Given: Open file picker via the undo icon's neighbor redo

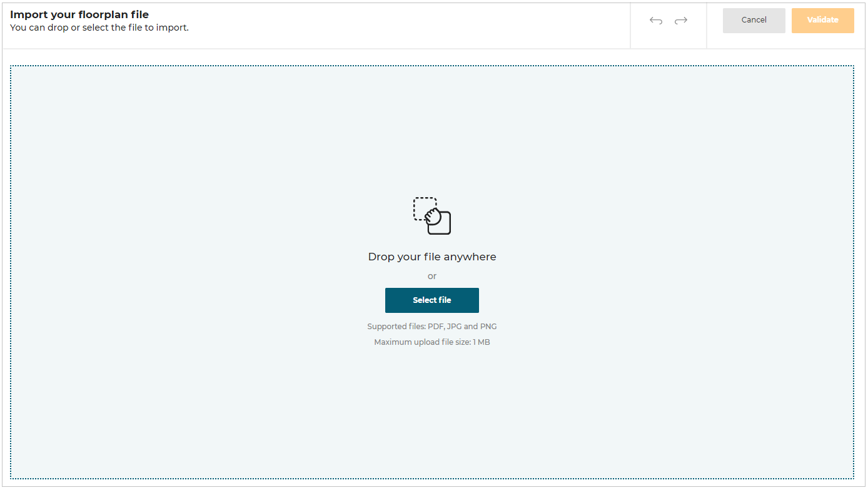Looking at the screenshot, I should (681, 20).
